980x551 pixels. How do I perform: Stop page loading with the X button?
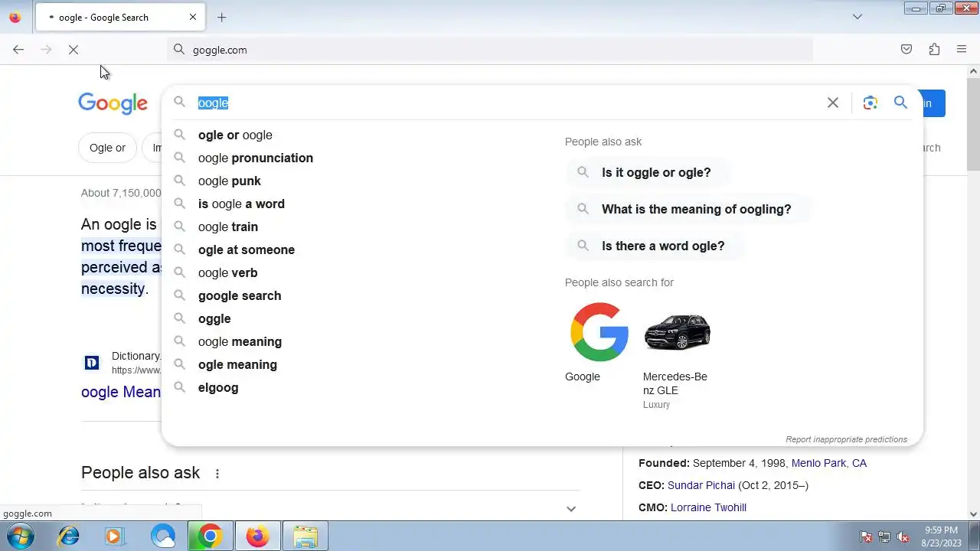[x=73, y=50]
